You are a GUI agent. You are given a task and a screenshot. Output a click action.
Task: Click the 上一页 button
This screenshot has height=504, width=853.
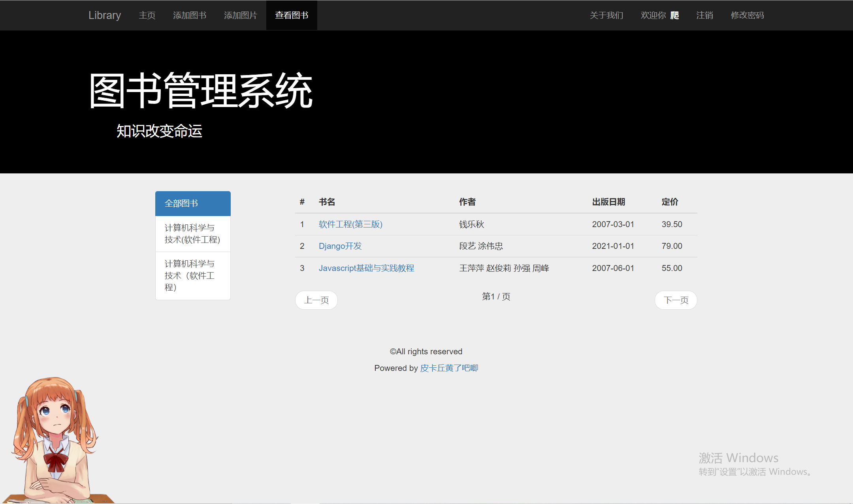tap(316, 300)
